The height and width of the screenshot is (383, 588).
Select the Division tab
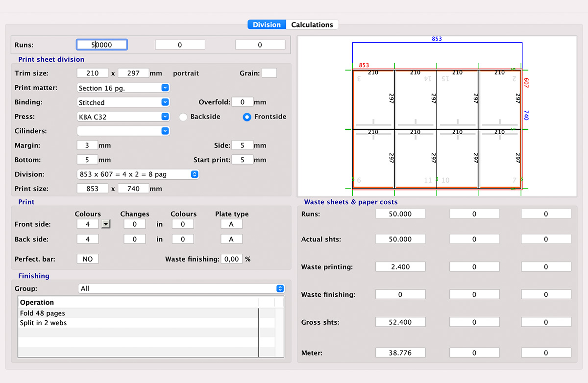click(x=267, y=24)
